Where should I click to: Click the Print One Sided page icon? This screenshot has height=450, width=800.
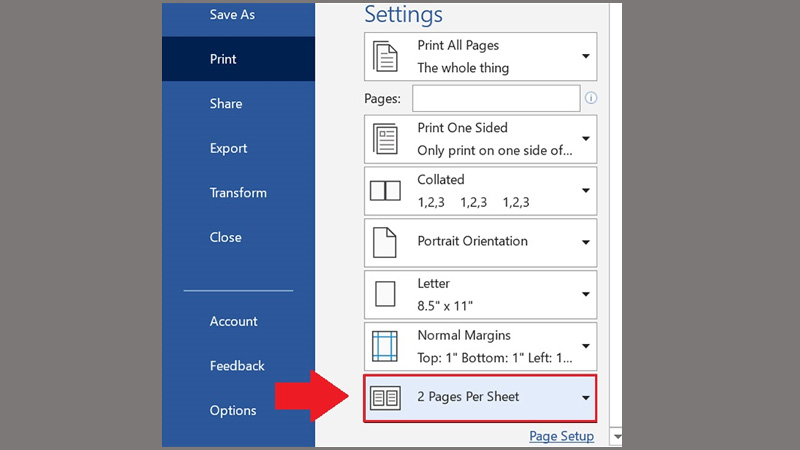385,139
